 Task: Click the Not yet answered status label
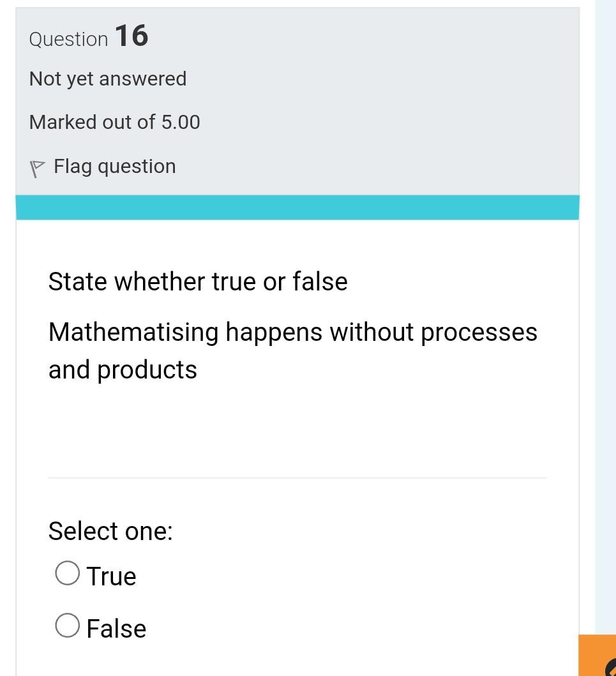(x=107, y=78)
